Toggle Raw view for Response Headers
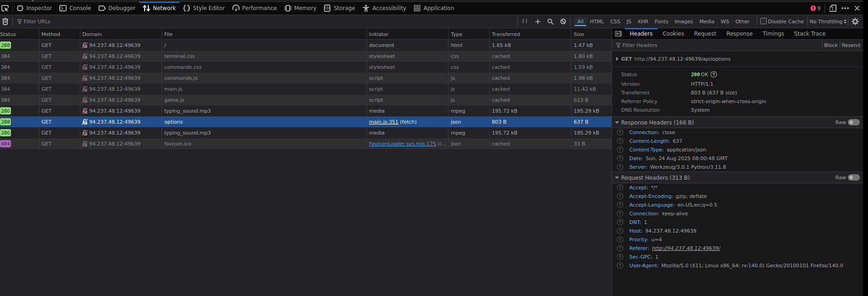This screenshot has width=868, height=296. tap(853, 122)
